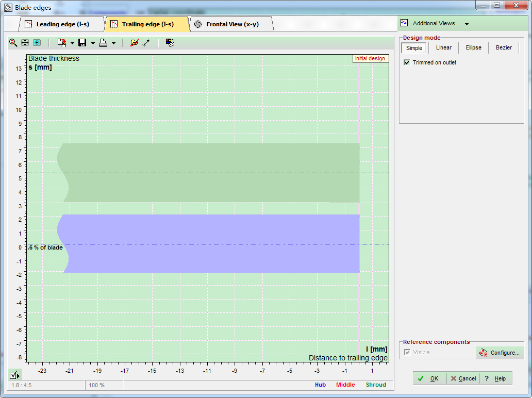Click the Initial design label
This screenshot has height=398, width=532.
coord(370,58)
